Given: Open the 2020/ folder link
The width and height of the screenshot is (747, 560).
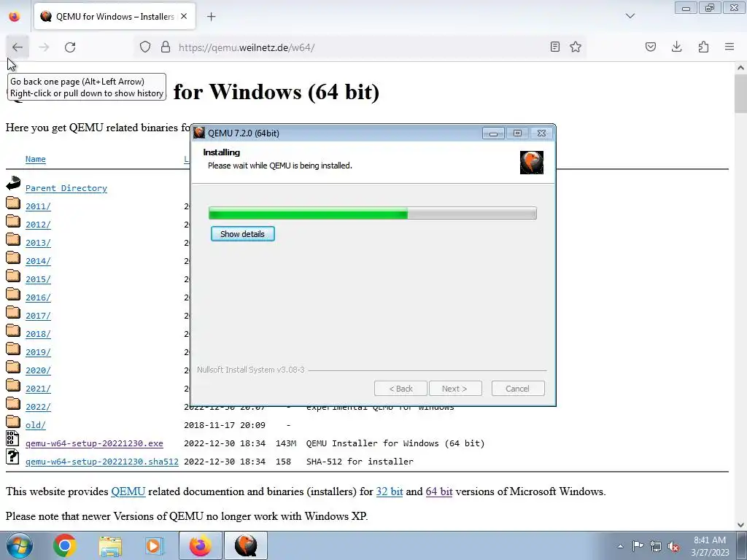Looking at the screenshot, I should (x=38, y=370).
